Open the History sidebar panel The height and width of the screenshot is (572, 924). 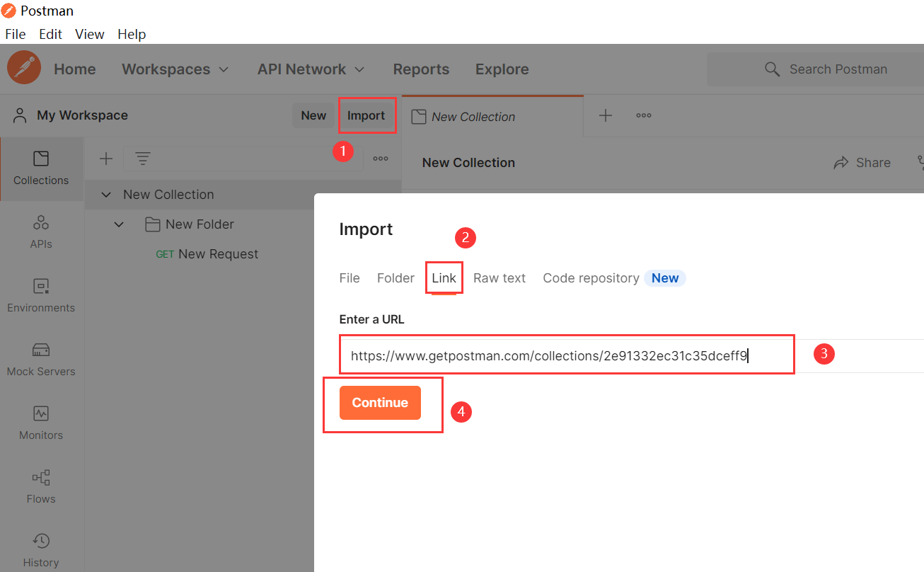(41, 551)
